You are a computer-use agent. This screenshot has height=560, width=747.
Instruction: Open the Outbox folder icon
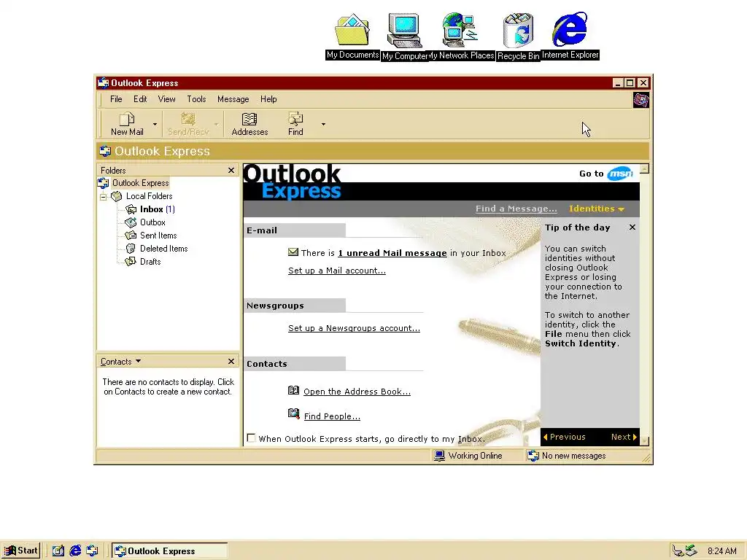(x=131, y=222)
